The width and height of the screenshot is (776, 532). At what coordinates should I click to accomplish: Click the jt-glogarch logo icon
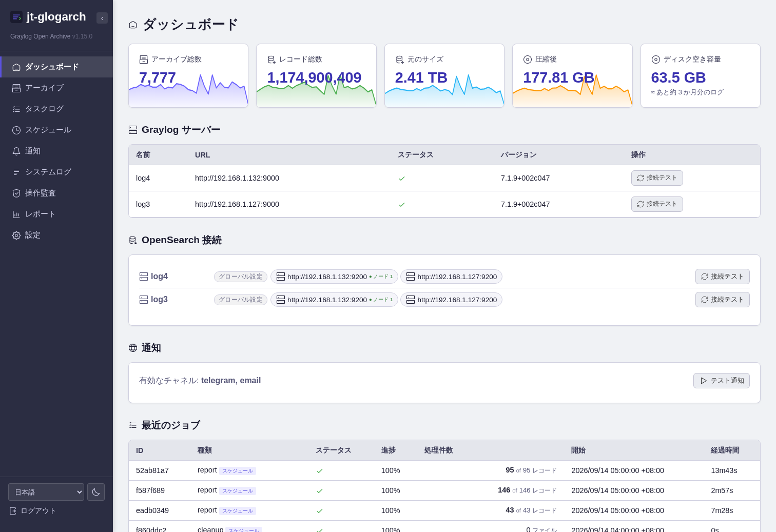coord(16,17)
